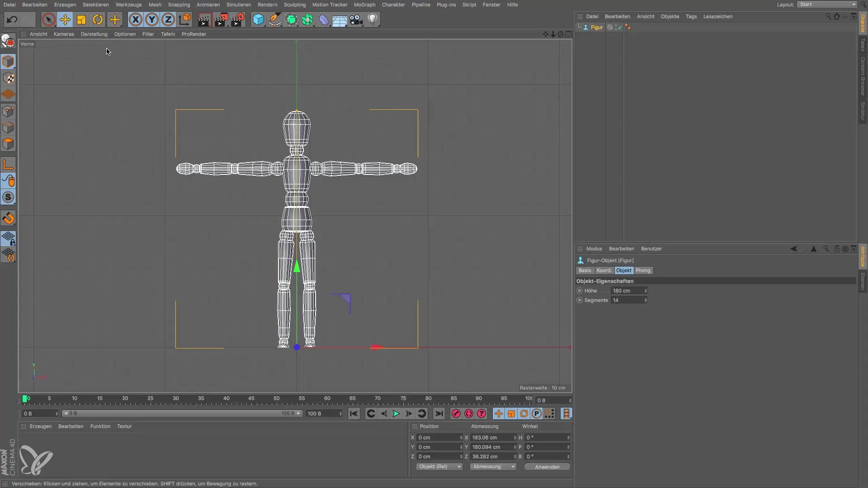Click the Anwenden button
868x488 pixels.
(x=547, y=467)
